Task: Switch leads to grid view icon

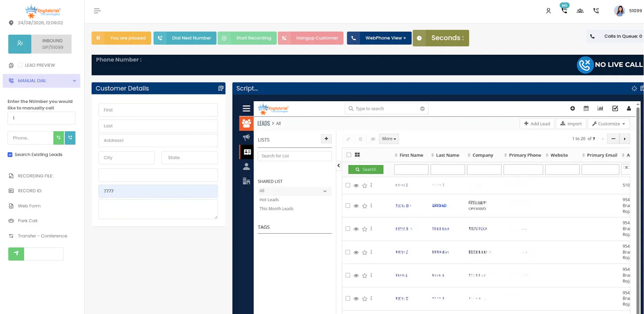Action: pos(357,155)
